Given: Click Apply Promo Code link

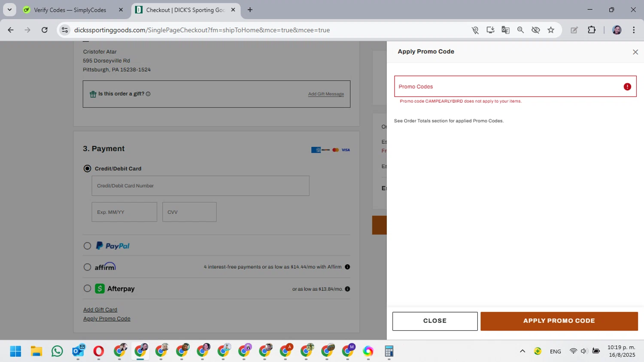Looking at the screenshot, I should 106,319.
